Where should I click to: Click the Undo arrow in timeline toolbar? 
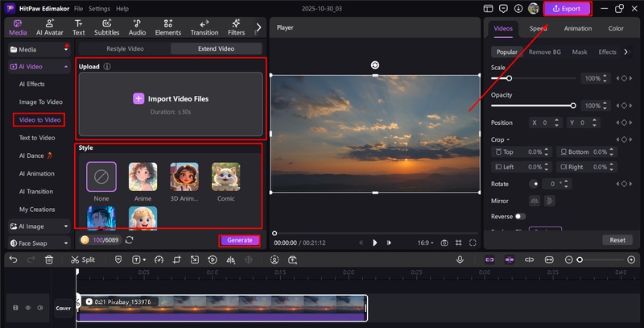[13, 259]
